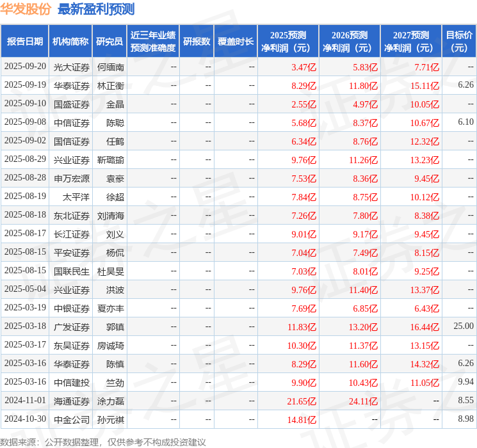Select the 最新盈利预测 title text
The width and height of the screenshot is (477, 448).
pyautogui.click(x=96, y=9)
